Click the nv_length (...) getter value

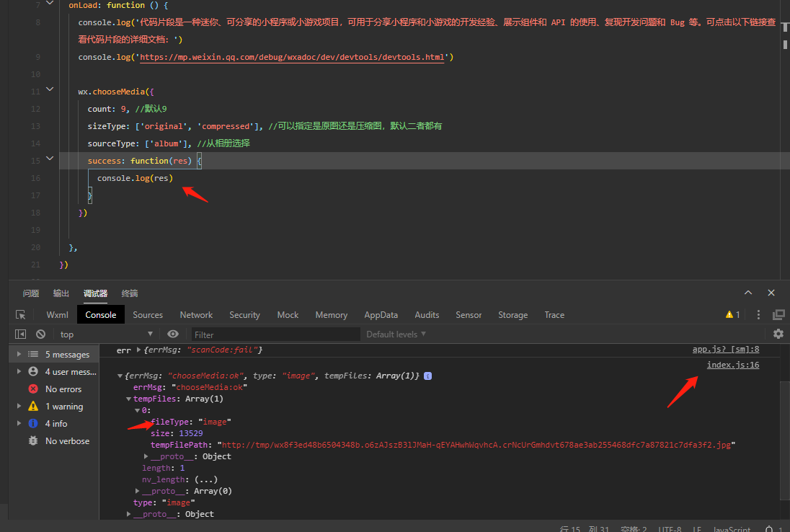206,479
